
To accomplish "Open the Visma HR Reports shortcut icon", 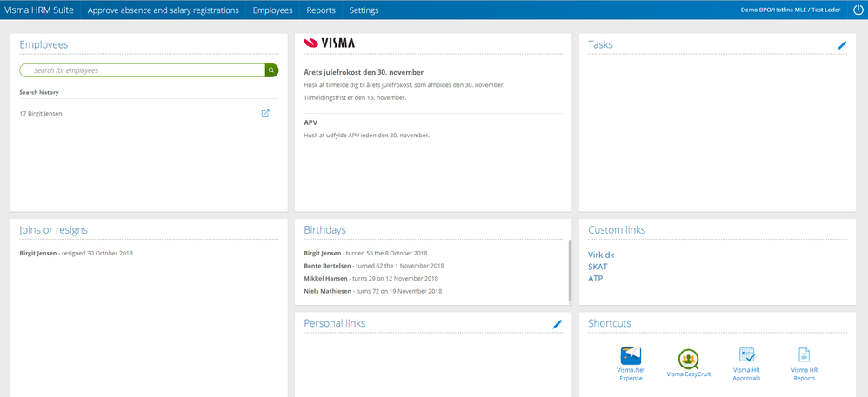I will (x=804, y=354).
